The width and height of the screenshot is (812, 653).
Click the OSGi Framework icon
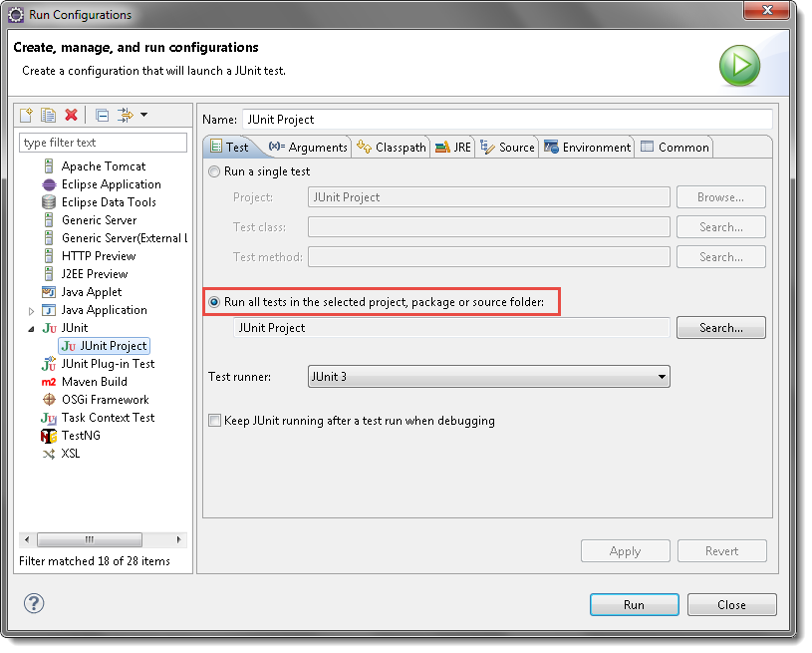click(x=49, y=400)
